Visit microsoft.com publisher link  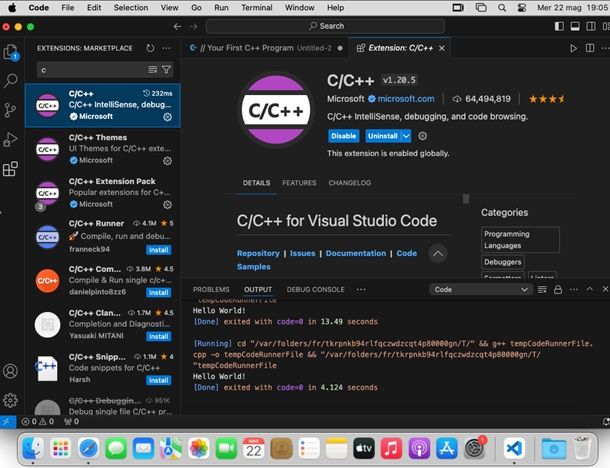[x=406, y=99]
